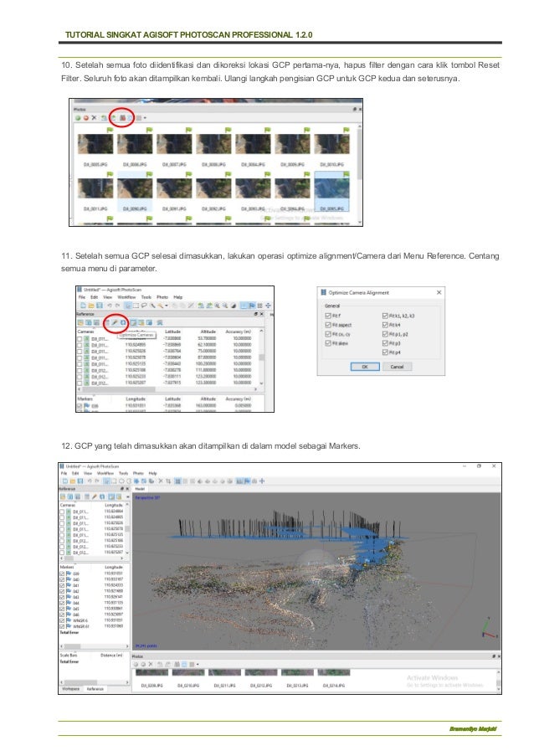Uncheck the WNGR 6 marker checkbox
The image size is (534, 756).
(62, 620)
